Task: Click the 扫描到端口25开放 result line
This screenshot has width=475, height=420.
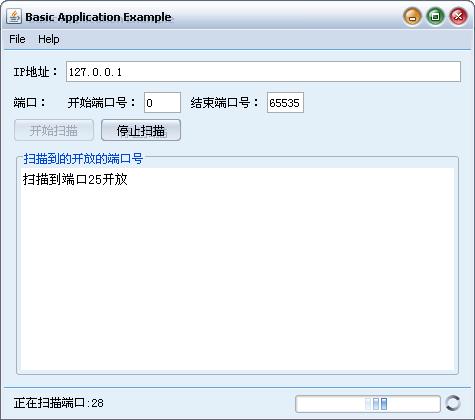Action: [x=75, y=179]
